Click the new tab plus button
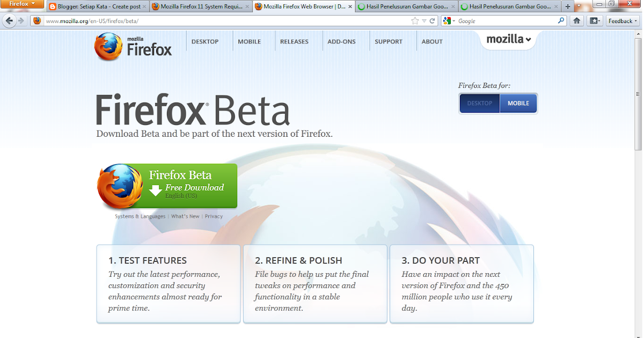The width and height of the screenshot is (644, 338). pyautogui.click(x=568, y=6)
